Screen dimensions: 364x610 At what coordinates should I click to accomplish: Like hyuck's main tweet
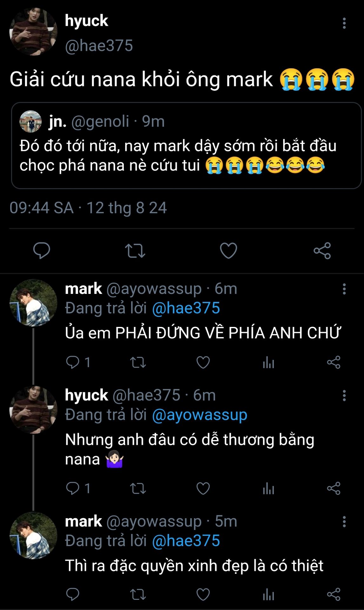(228, 251)
